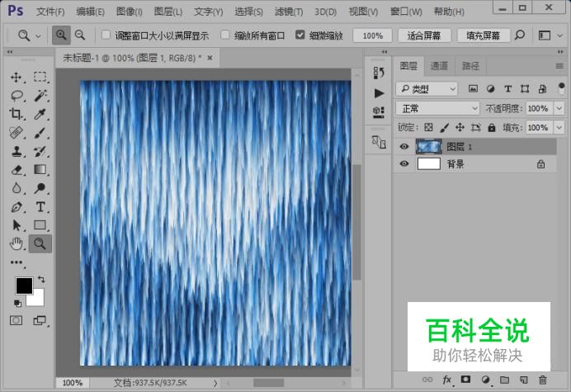Screen dimensions: 571x392
Task: Open the Layers panel flyout menu
Action: point(559,66)
